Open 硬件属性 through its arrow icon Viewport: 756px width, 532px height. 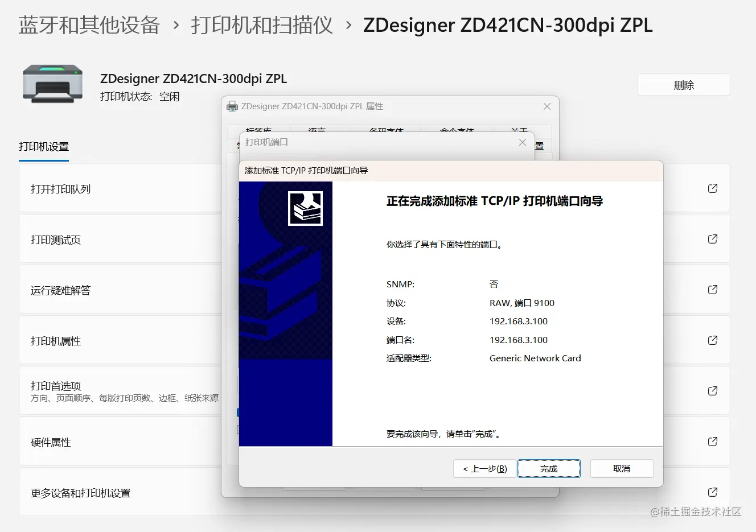pos(712,442)
